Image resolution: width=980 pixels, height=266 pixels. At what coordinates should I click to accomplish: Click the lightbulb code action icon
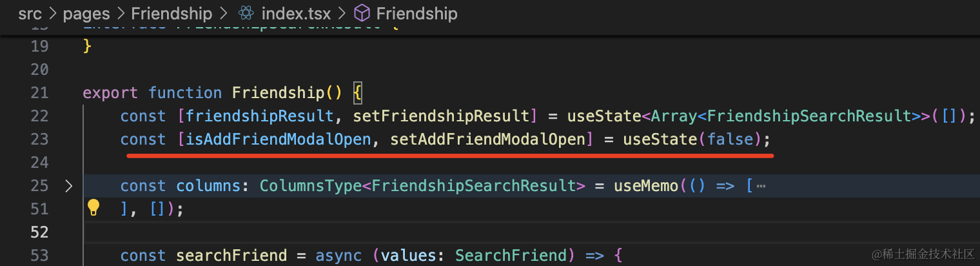pos(93,207)
